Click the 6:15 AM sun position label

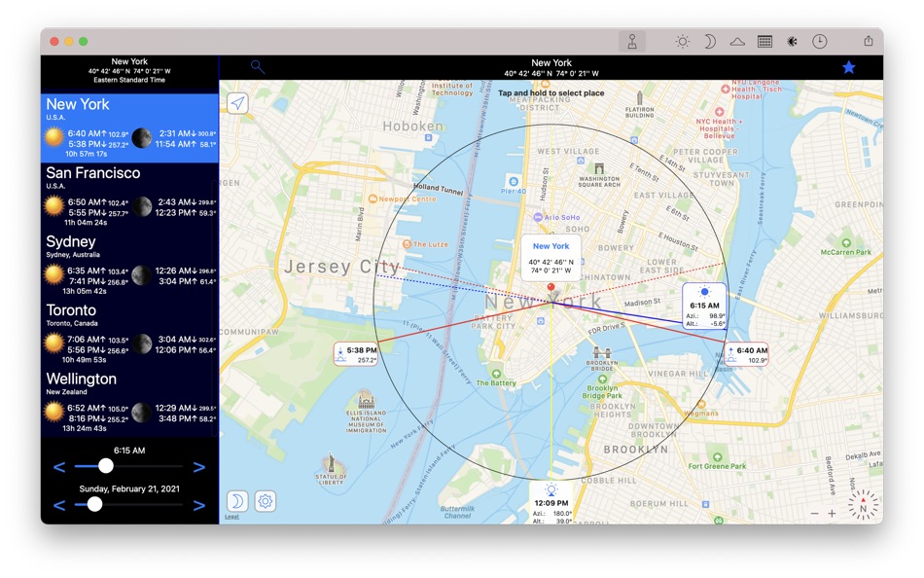click(x=704, y=307)
